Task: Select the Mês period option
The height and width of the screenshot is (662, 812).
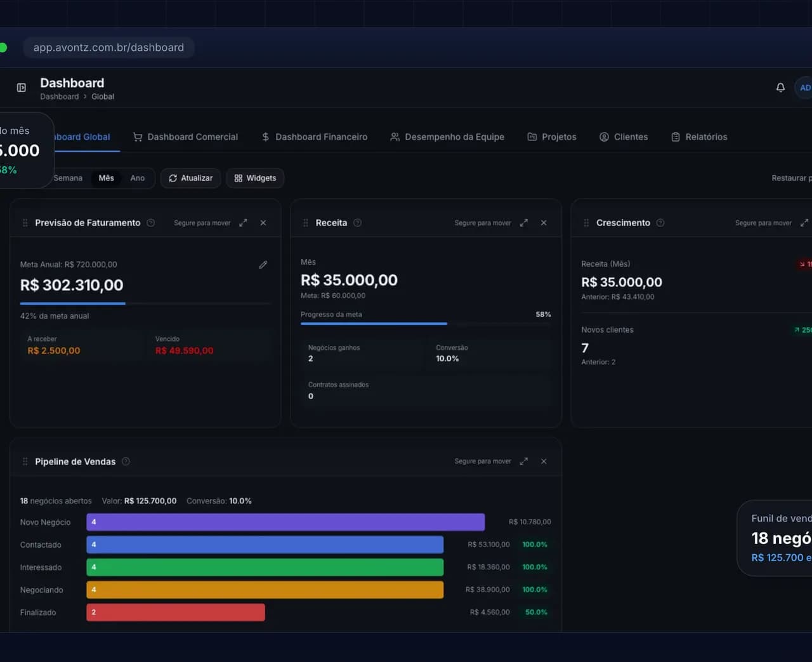Action: pyautogui.click(x=107, y=178)
